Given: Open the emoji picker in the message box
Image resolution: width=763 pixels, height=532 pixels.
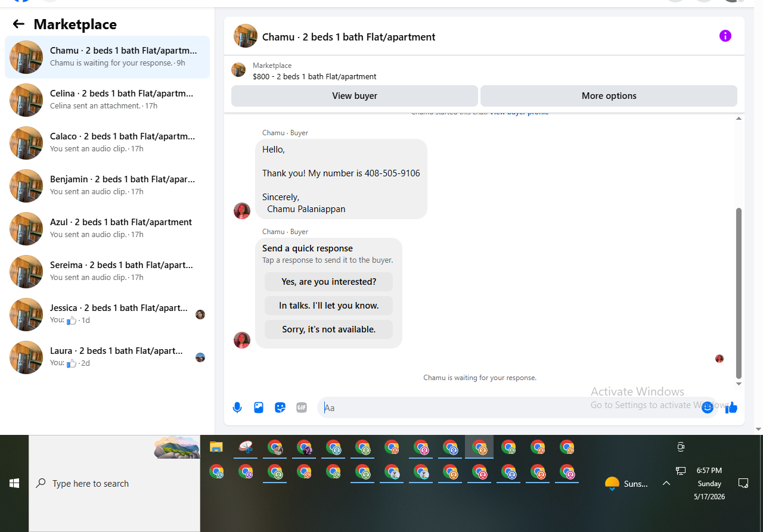Looking at the screenshot, I should pos(708,407).
